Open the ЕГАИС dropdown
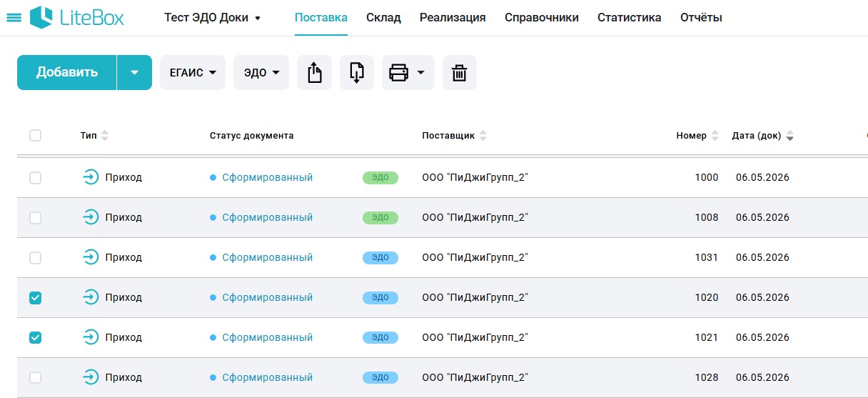868x398 pixels. click(x=193, y=73)
